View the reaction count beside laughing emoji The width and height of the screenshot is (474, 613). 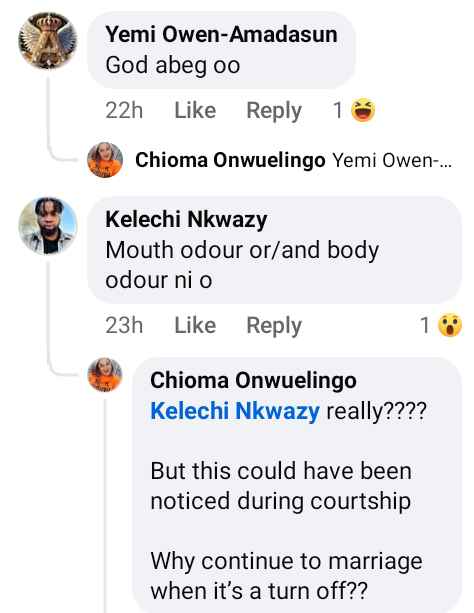(338, 110)
